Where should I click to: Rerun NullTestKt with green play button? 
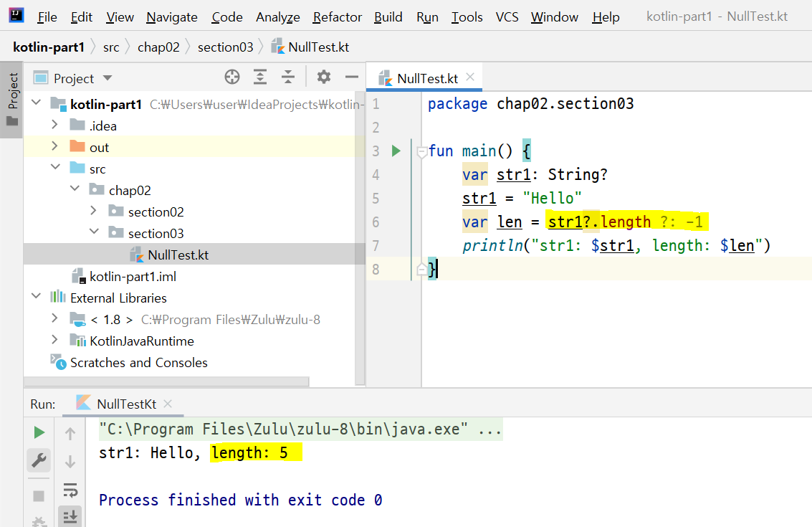(x=39, y=432)
